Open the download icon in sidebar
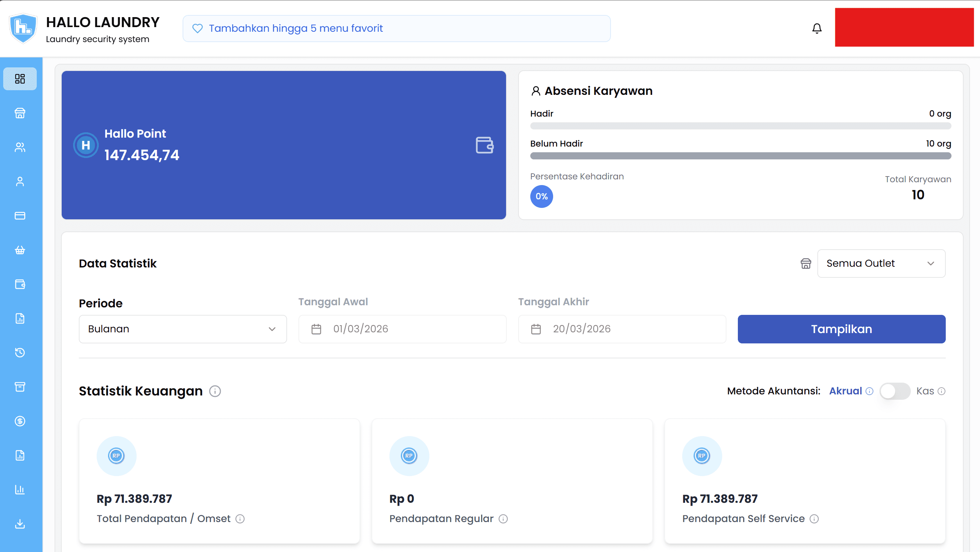 point(20,524)
